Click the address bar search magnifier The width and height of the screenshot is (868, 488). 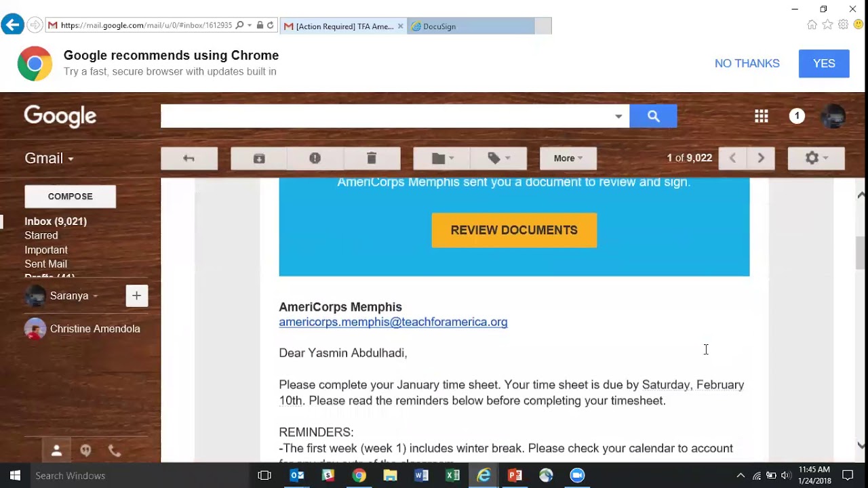(x=239, y=26)
